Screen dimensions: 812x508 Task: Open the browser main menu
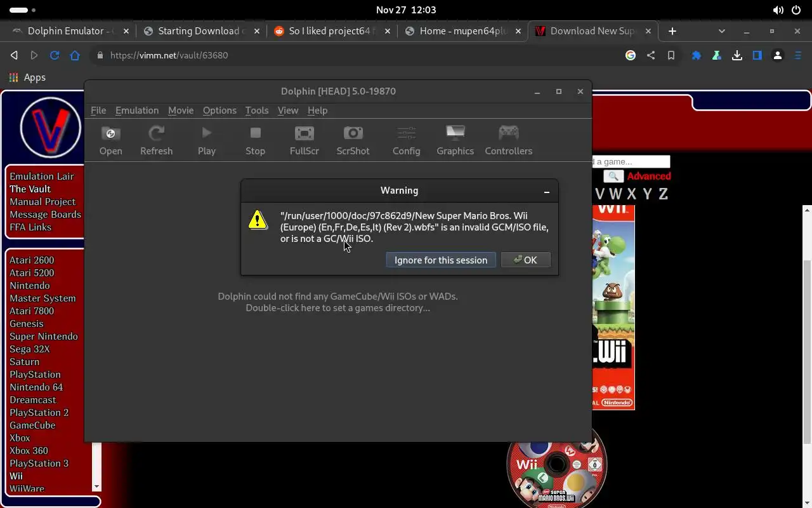[x=798, y=55]
